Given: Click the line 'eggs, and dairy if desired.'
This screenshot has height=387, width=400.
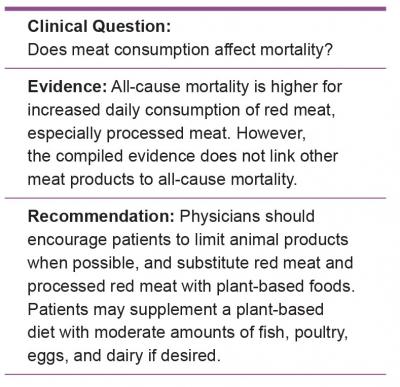Looking at the screenshot, I should [124, 356].
